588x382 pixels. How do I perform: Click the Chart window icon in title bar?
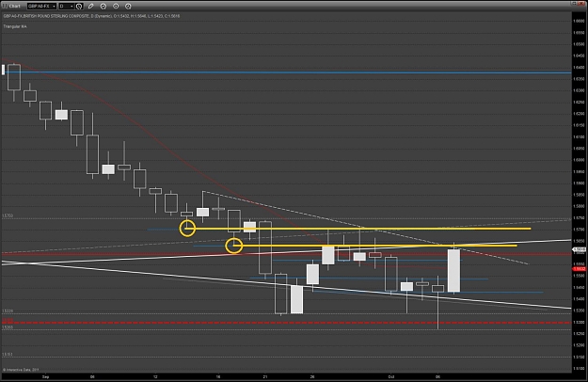pos(5,6)
